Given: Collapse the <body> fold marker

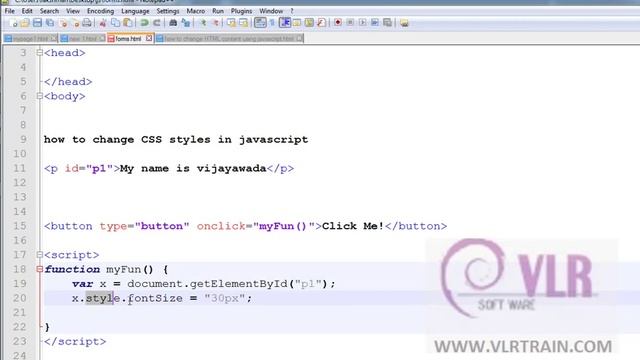Looking at the screenshot, I should click(40, 96).
